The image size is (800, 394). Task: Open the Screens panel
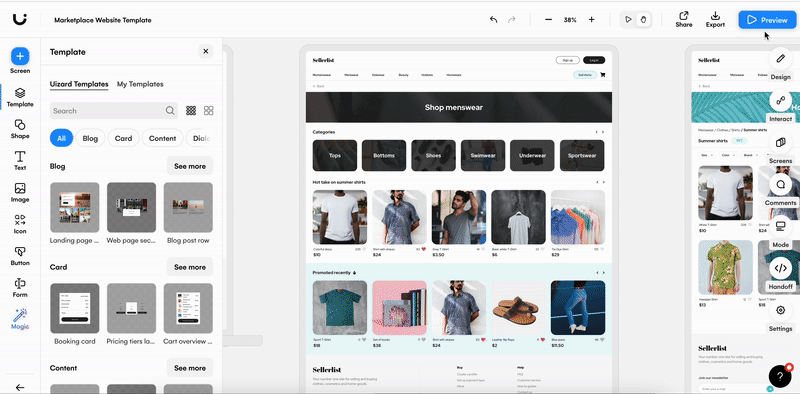pyautogui.click(x=780, y=148)
